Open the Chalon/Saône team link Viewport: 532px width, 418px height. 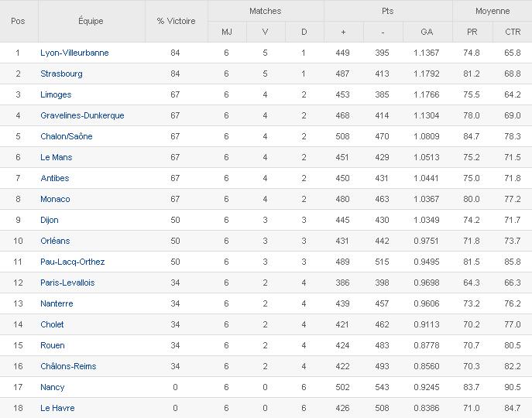point(67,136)
